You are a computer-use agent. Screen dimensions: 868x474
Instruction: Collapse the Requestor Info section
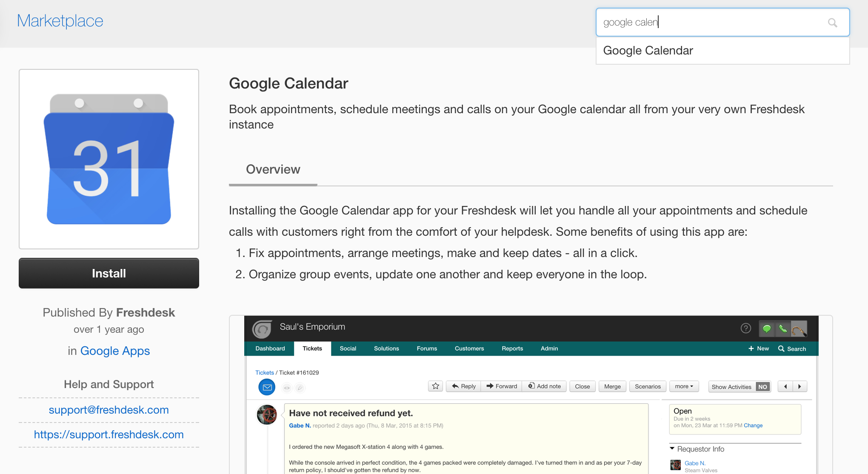tap(672, 448)
